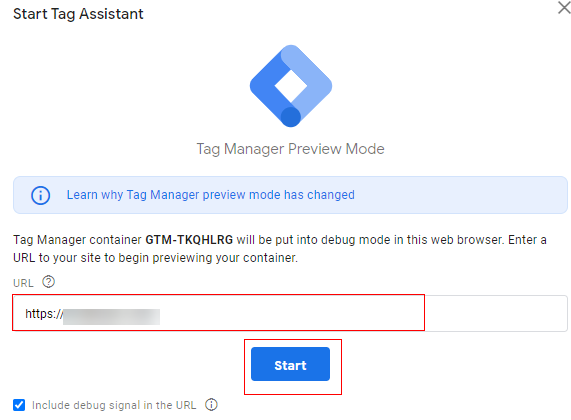571x420 pixels.
Task: Open 'Learn why Tag Manager preview mode has changed'
Action: point(210,195)
